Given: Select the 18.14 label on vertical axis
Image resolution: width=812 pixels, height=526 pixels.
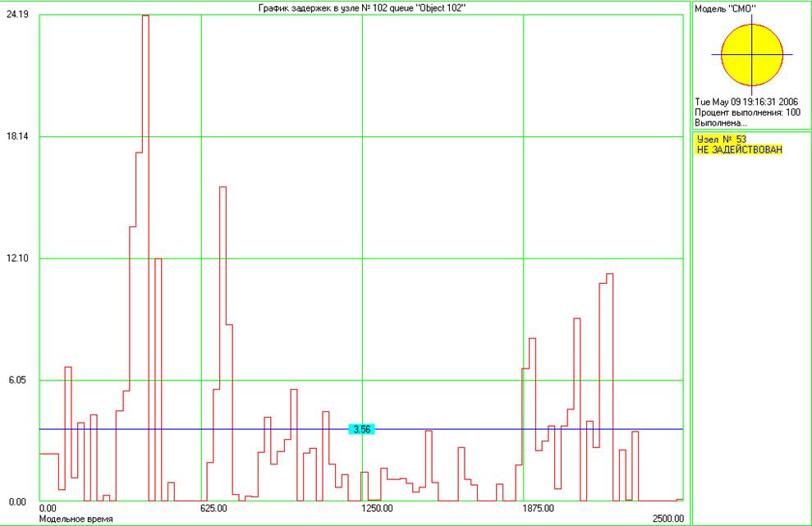Looking at the screenshot, I should click(x=18, y=136).
